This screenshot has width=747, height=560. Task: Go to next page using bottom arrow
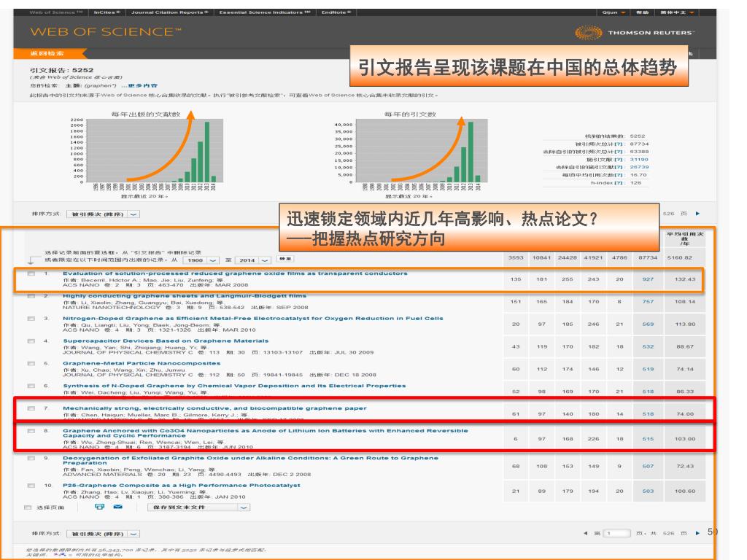tap(697, 533)
